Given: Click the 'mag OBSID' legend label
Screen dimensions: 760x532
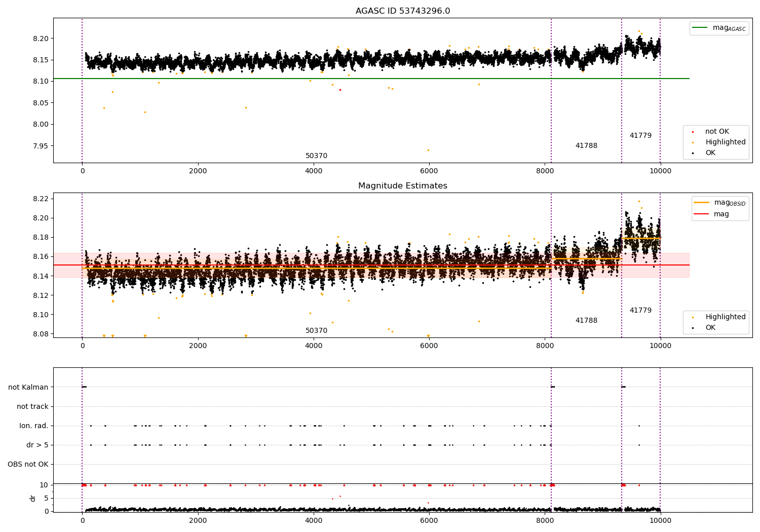Looking at the screenshot, I should point(730,203).
